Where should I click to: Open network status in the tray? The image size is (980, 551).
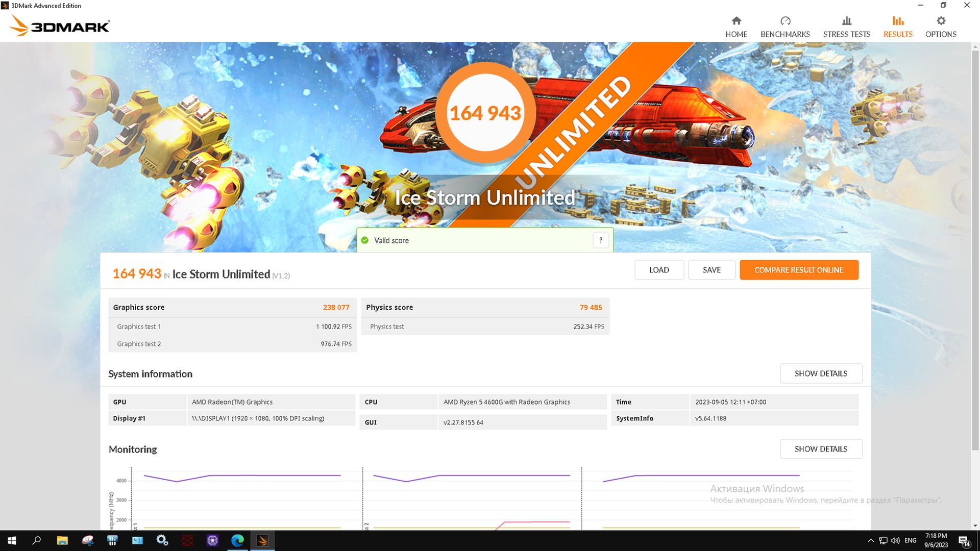pyautogui.click(x=883, y=541)
